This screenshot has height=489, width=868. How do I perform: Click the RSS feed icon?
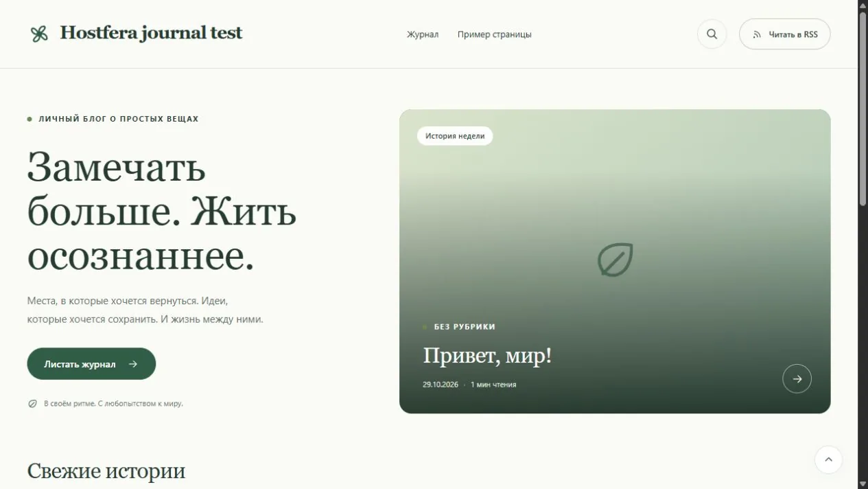(757, 34)
